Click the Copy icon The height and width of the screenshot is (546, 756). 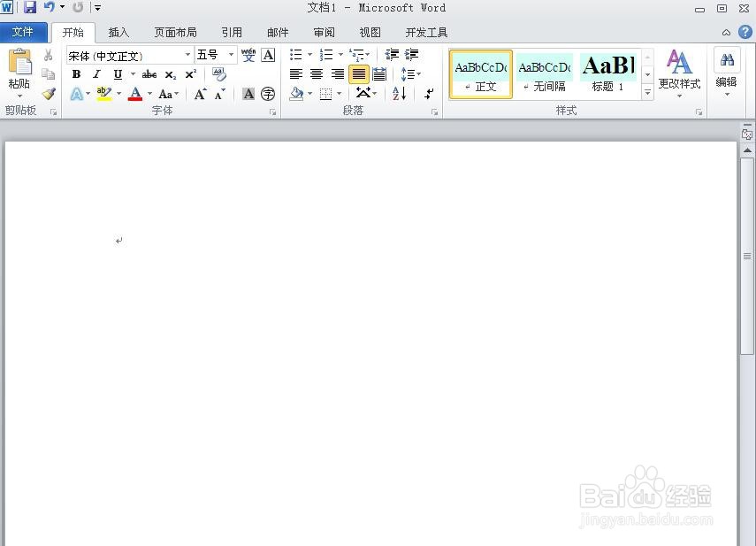pyautogui.click(x=49, y=73)
